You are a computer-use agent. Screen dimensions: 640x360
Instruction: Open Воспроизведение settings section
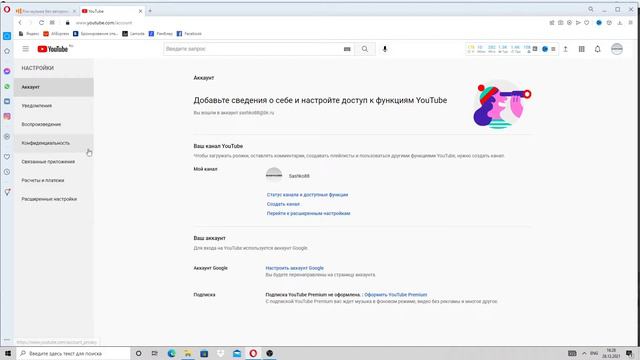(x=53, y=124)
